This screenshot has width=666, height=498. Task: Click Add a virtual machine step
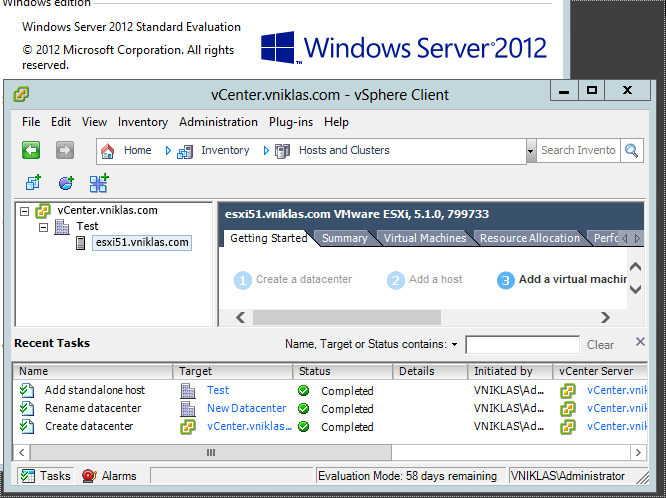click(x=562, y=280)
